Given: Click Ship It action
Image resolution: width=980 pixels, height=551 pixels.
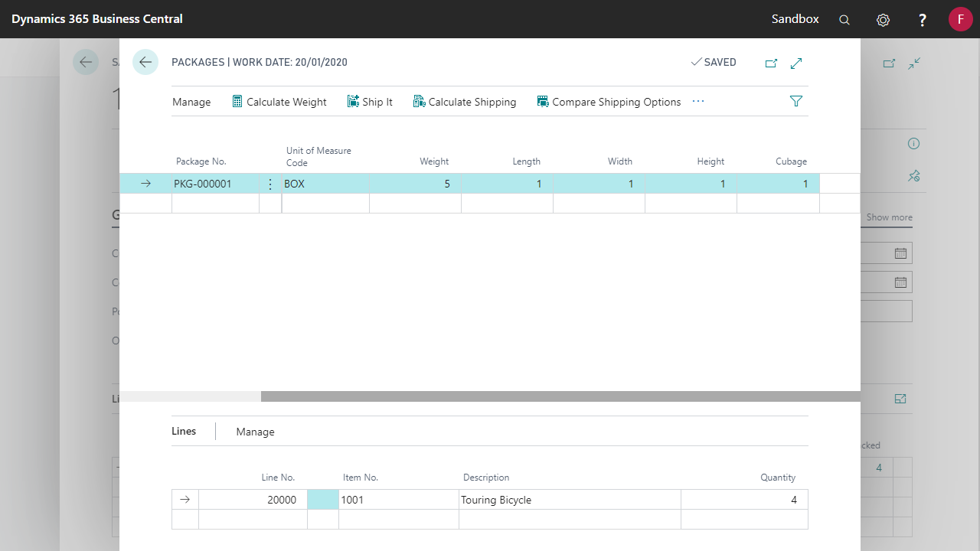Looking at the screenshot, I should pyautogui.click(x=370, y=102).
